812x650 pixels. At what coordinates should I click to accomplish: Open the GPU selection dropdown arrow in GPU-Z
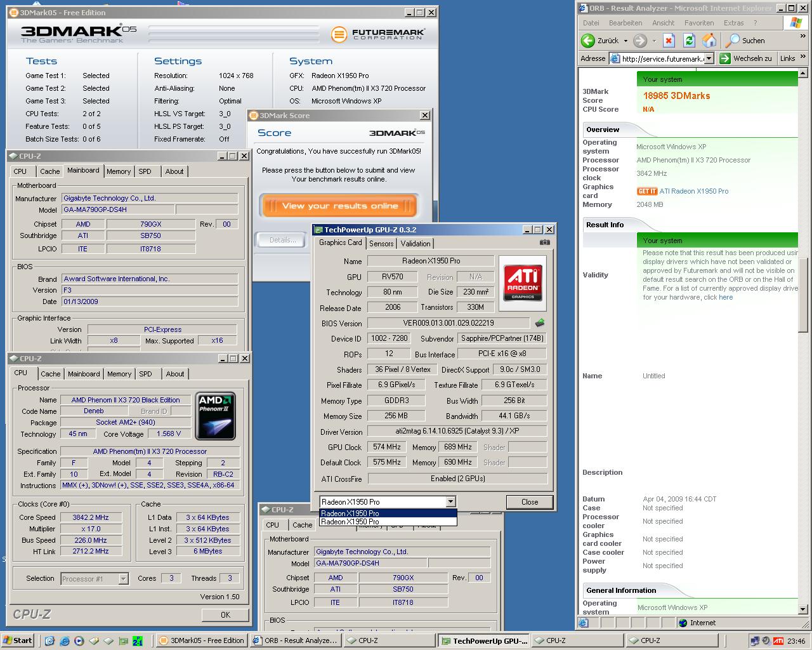click(x=450, y=501)
